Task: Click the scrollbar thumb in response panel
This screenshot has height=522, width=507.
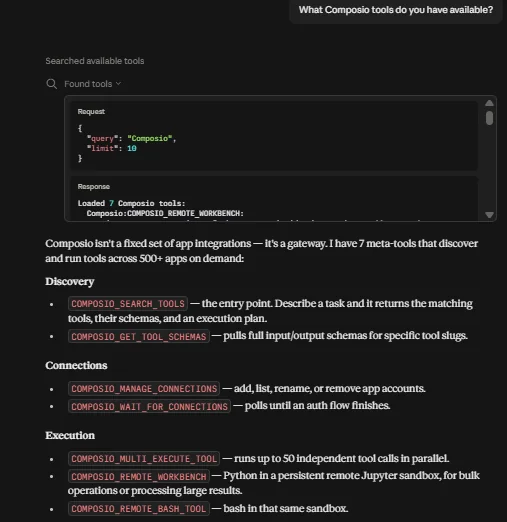Action: (489, 118)
